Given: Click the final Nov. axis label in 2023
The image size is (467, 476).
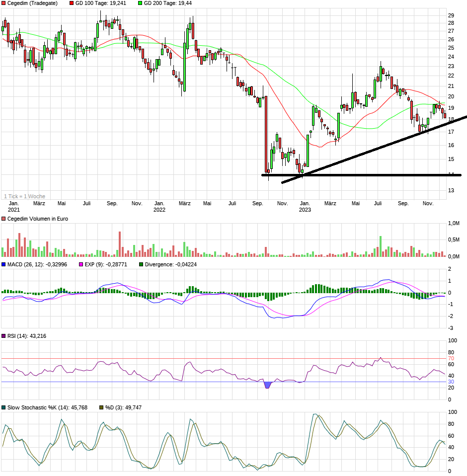Looking at the screenshot, I should coord(428,203).
